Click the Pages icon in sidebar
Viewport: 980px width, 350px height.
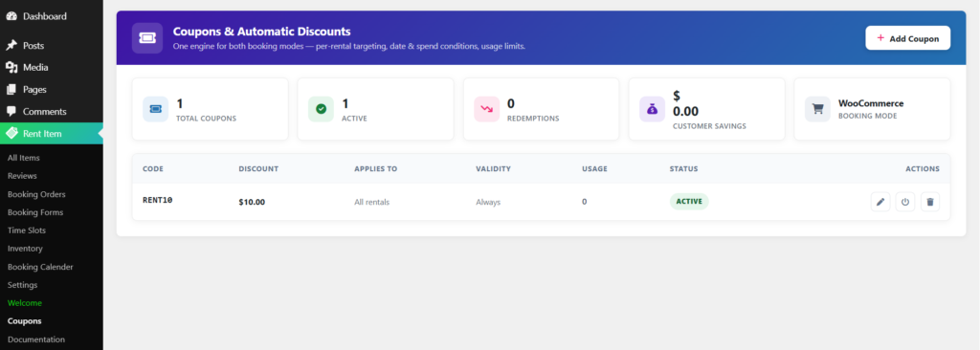(x=11, y=89)
